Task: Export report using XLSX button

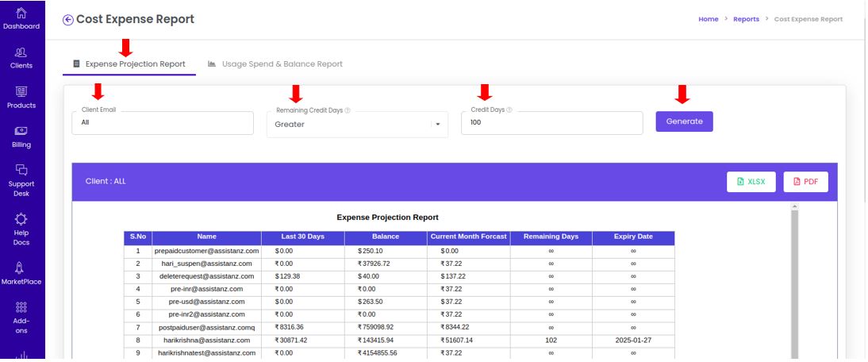Action: [751, 182]
